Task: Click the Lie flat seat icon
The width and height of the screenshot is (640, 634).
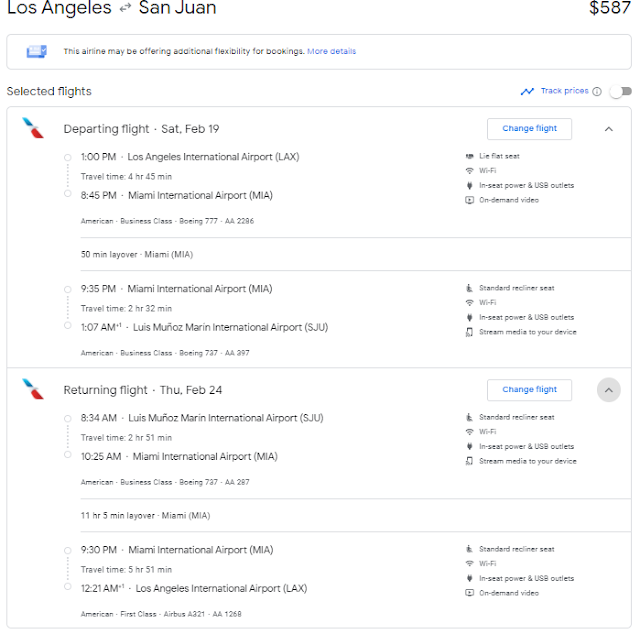Action: [469, 157]
